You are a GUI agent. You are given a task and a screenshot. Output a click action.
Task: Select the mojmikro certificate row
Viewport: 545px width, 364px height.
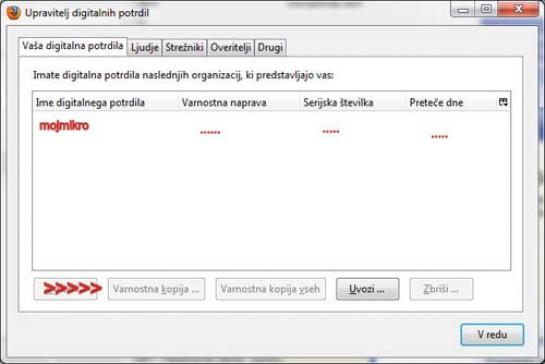(x=271, y=128)
